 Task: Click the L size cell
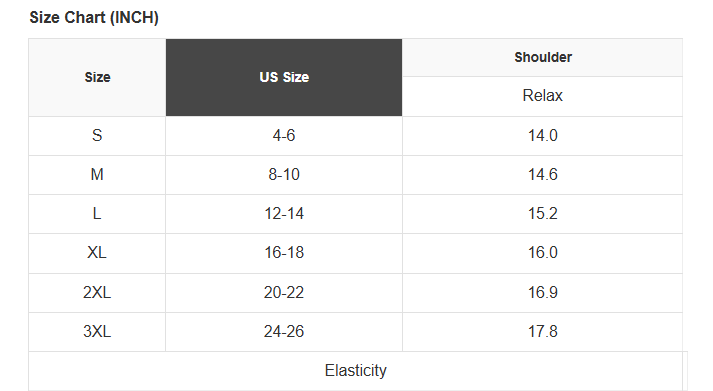pos(97,214)
